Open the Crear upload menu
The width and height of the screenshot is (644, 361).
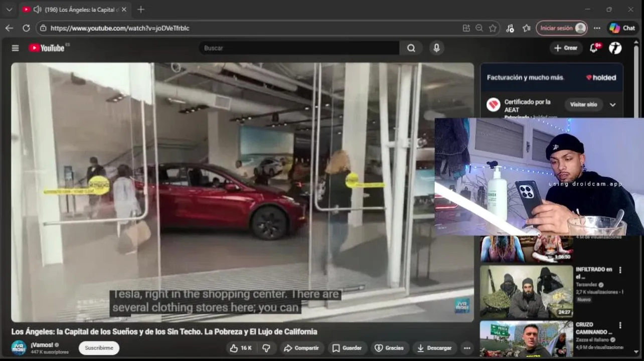coord(566,48)
